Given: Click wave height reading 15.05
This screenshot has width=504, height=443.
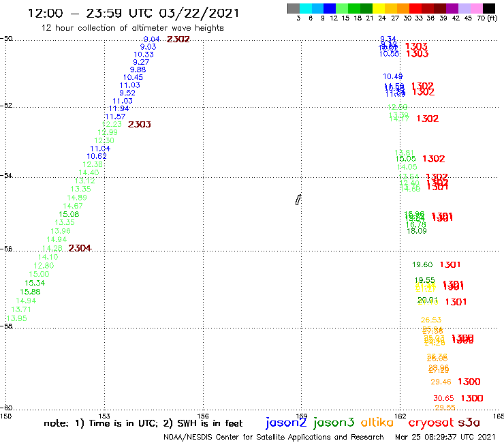Looking at the screenshot, I should click(406, 159).
